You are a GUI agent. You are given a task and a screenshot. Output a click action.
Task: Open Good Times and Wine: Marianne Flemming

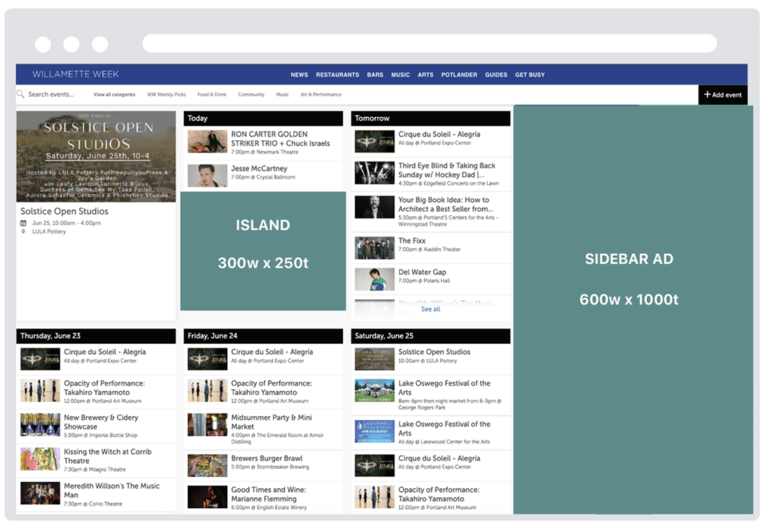tap(269, 494)
